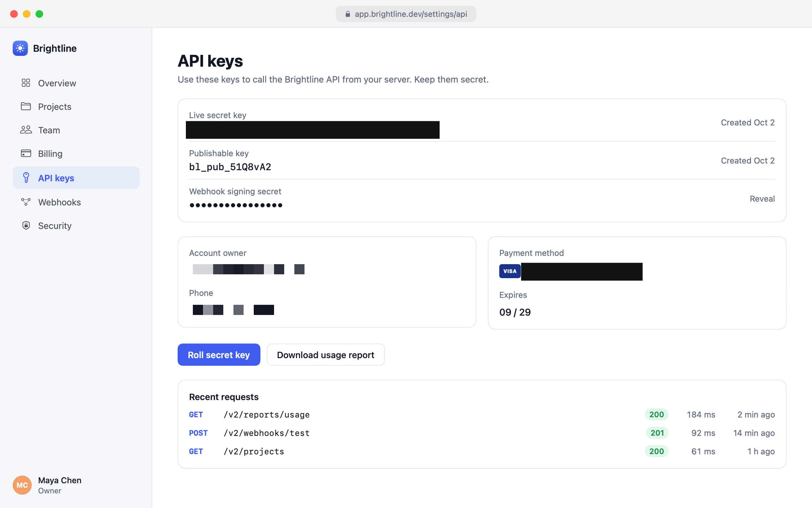Click the 201 status badge
Image resolution: width=812 pixels, height=508 pixels.
[657, 433]
